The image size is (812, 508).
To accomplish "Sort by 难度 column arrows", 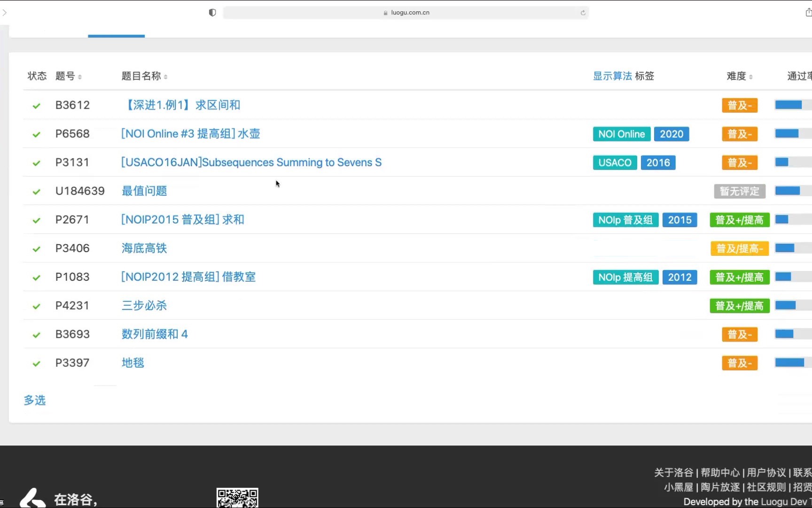I will 750,77.
